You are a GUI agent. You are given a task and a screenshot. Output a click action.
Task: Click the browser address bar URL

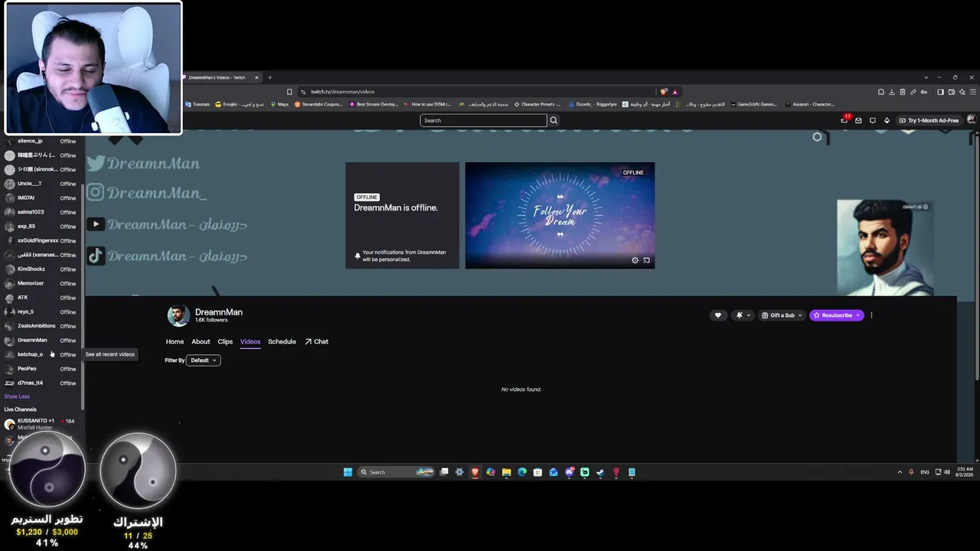342,92
